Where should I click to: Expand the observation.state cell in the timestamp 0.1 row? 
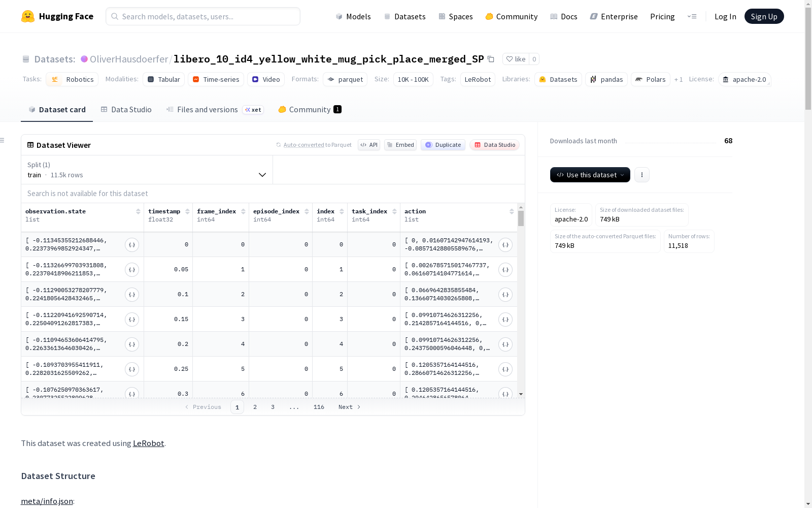pos(132,295)
